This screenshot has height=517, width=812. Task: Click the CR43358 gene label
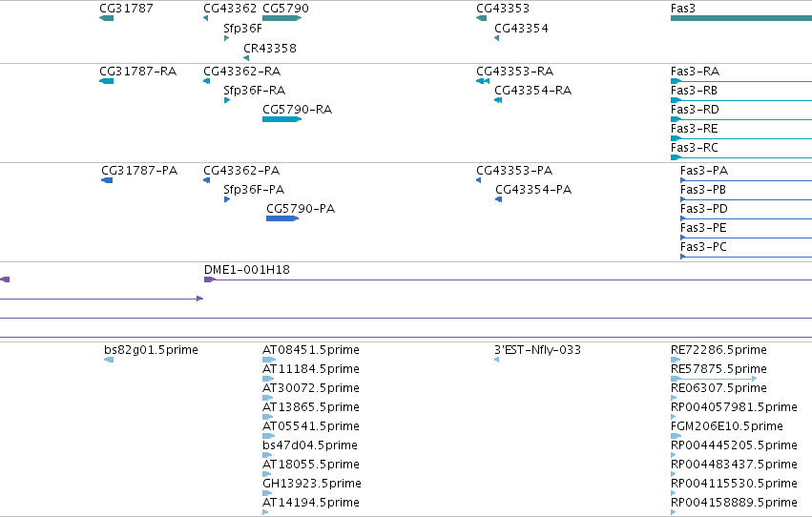[270, 48]
